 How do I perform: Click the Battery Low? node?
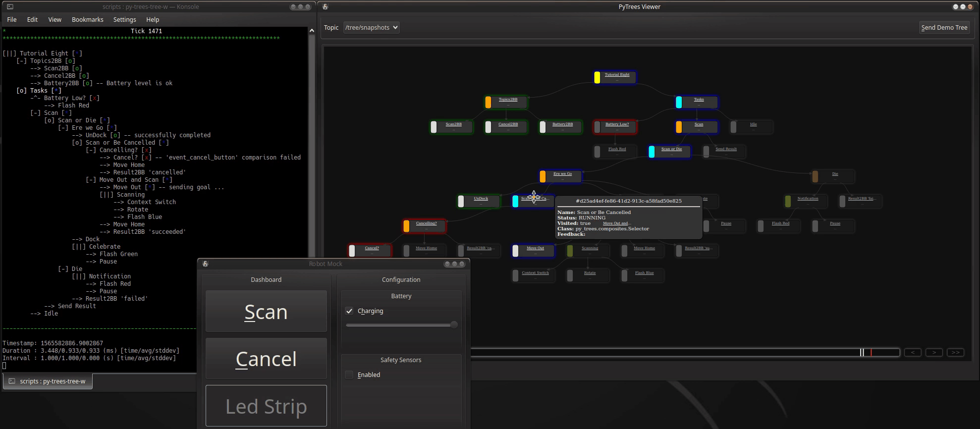(x=615, y=127)
